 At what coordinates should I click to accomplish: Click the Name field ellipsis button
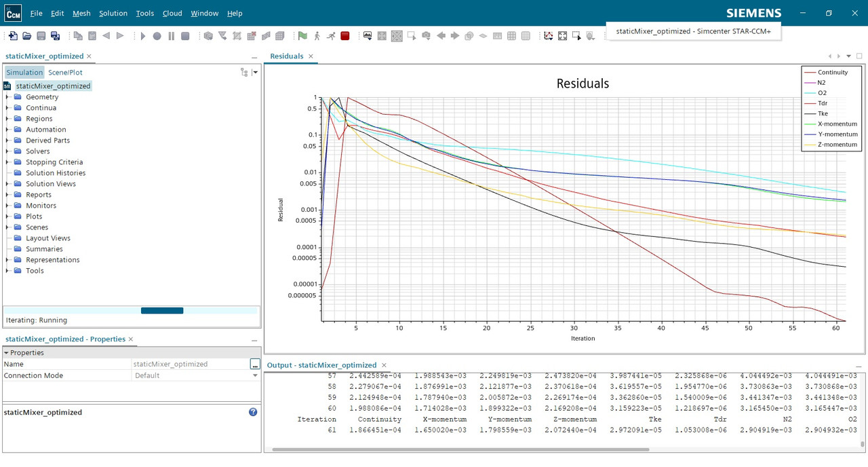pyautogui.click(x=254, y=365)
